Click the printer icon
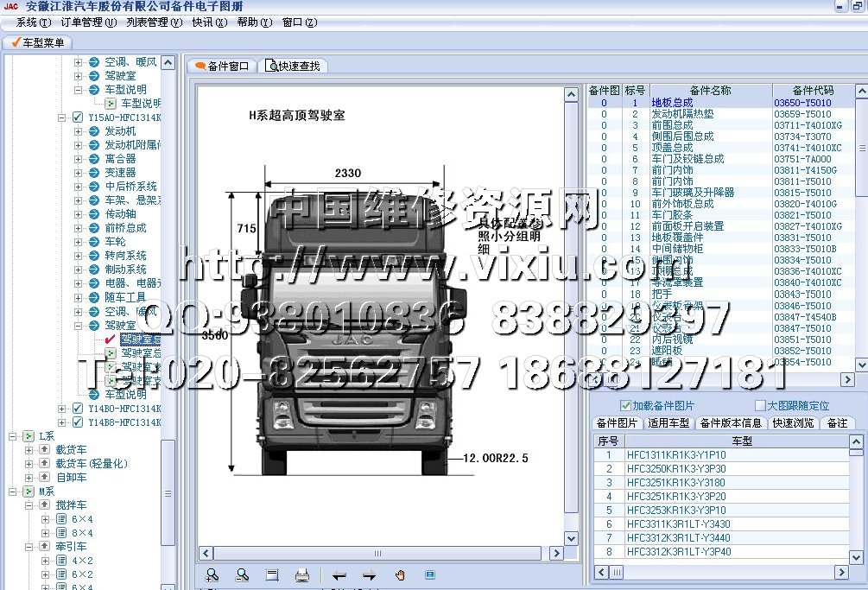Screen dimensions: 868x590 coord(301,575)
